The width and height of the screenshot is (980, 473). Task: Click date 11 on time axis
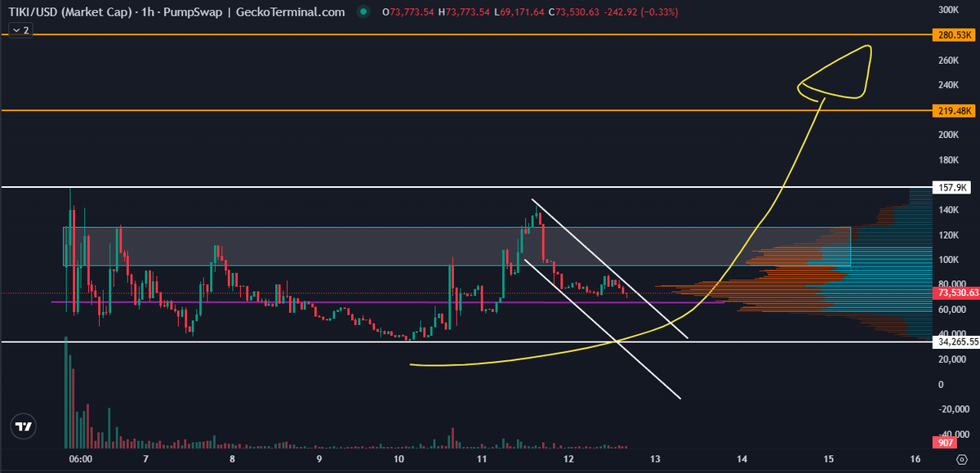(483, 460)
